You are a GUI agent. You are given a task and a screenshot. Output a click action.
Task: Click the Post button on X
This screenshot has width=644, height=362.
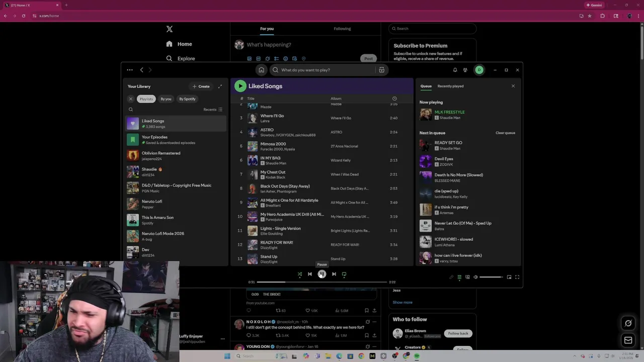pos(369,58)
